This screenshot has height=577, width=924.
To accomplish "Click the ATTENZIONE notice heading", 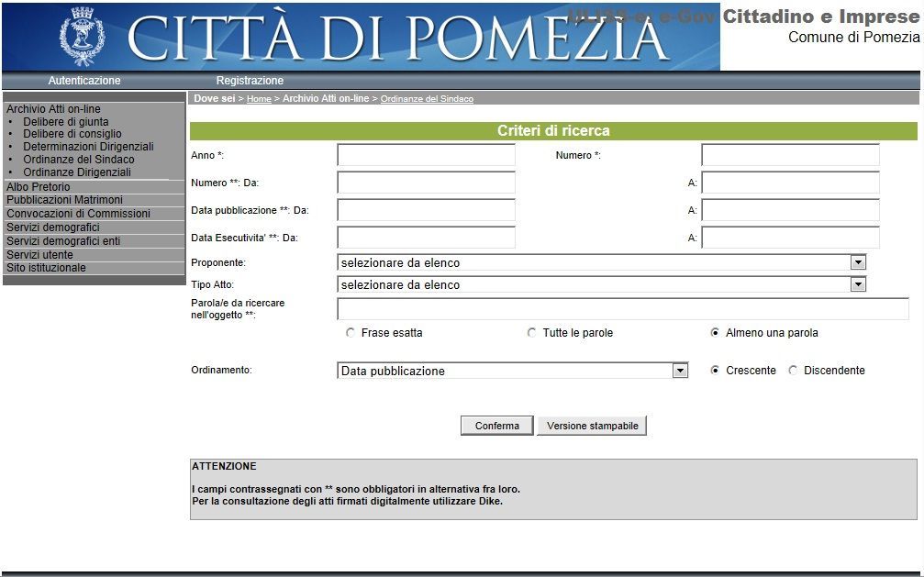I will click(224, 466).
